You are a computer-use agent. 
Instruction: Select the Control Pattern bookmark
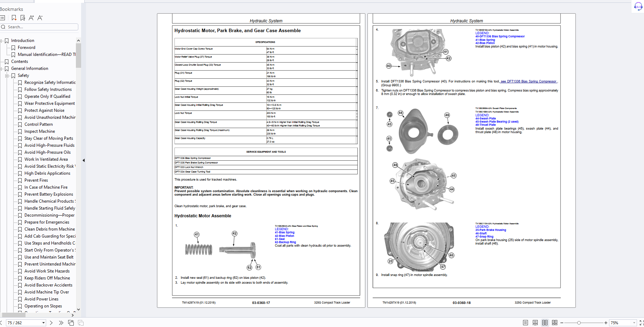click(x=38, y=124)
